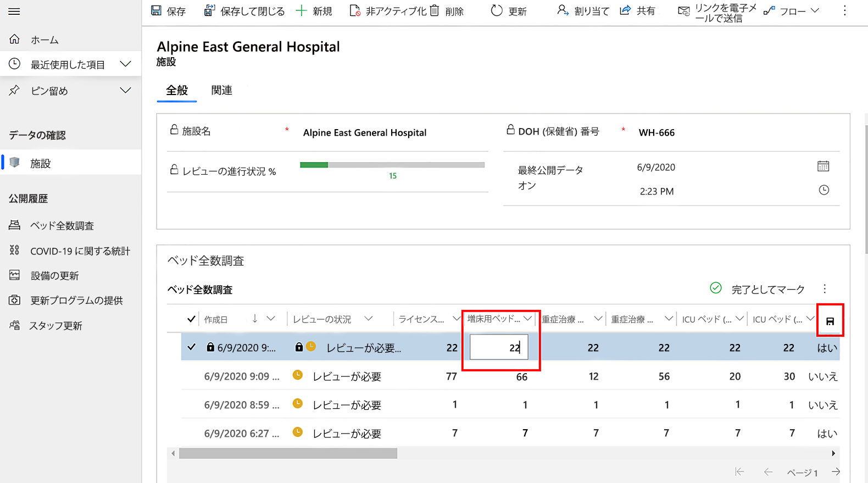Go to the next page arrow
Screen dimensions: 868x483
(x=836, y=471)
